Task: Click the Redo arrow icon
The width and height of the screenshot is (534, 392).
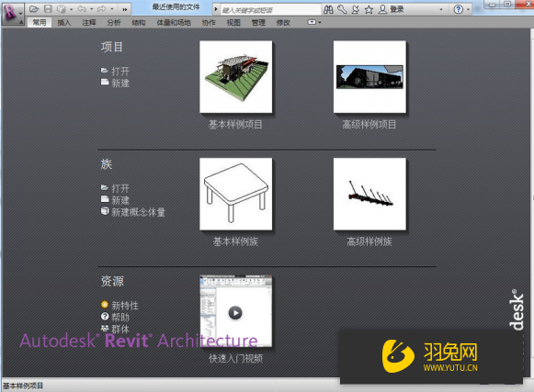Action: pos(101,9)
